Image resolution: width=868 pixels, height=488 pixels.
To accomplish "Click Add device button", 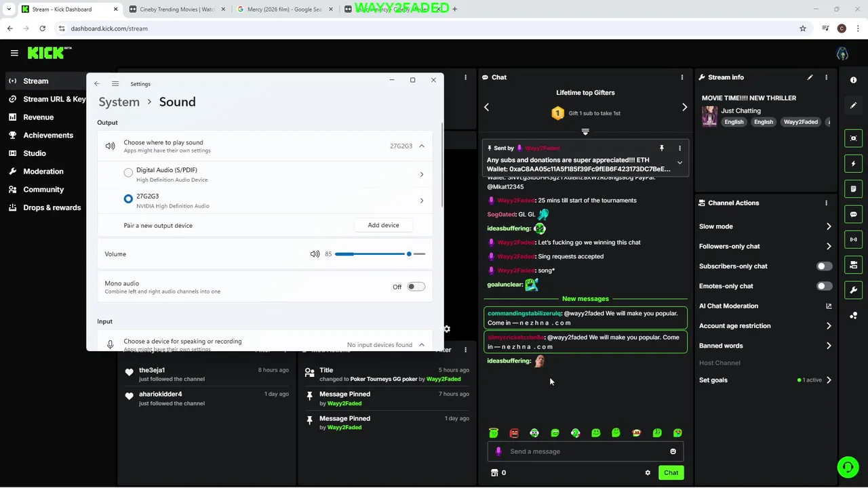I will (x=383, y=225).
